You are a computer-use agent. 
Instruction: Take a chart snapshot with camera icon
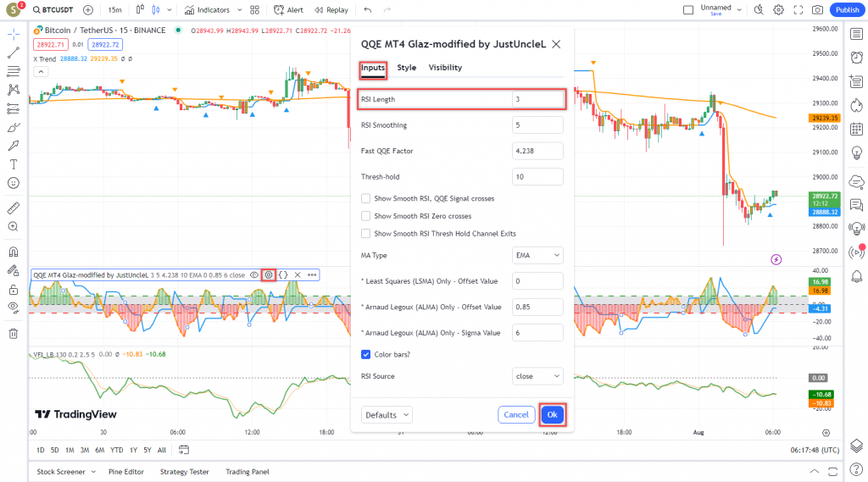818,10
